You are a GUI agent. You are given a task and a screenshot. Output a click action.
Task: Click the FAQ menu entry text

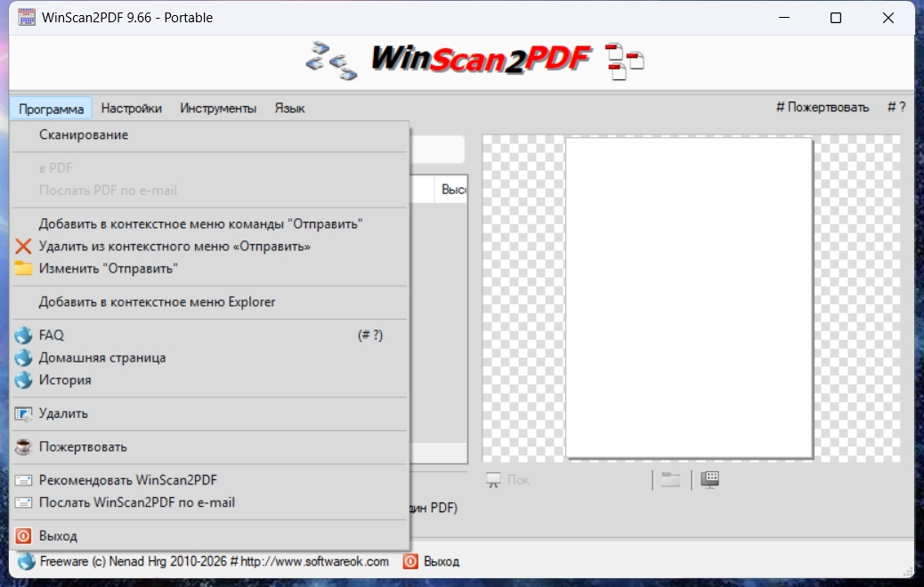52,336
